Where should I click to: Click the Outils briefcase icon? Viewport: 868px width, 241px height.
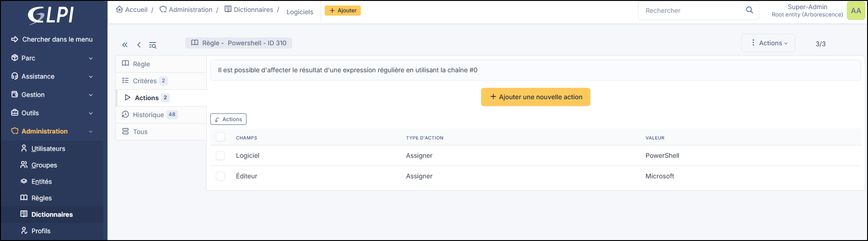point(15,113)
